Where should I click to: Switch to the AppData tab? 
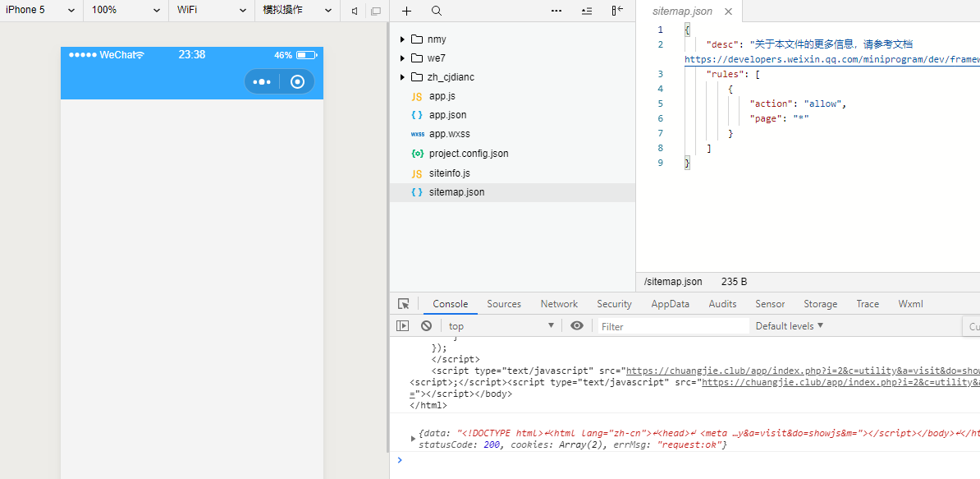pyautogui.click(x=670, y=304)
